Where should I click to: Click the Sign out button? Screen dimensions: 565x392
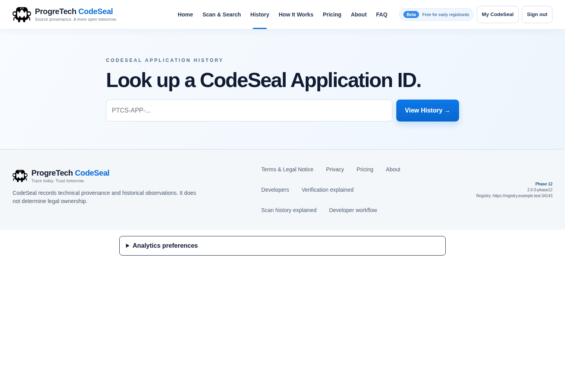[x=537, y=15]
